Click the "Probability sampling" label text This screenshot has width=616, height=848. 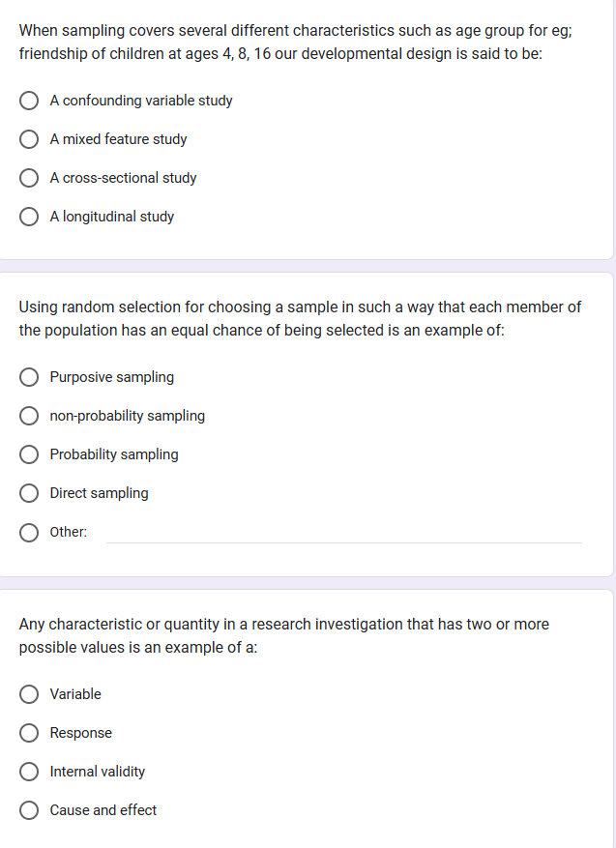pyautogui.click(x=114, y=454)
